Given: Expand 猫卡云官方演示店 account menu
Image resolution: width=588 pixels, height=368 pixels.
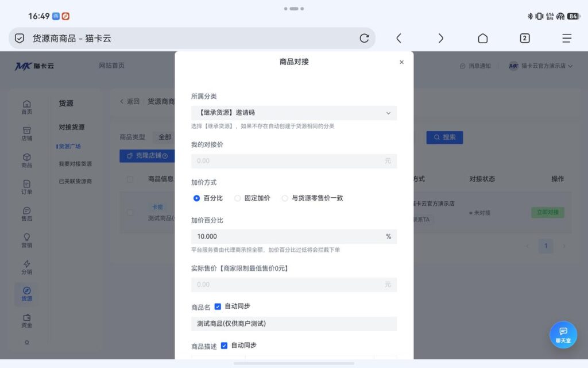Looking at the screenshot, I should pyautogui.click(x=540, y=66).
